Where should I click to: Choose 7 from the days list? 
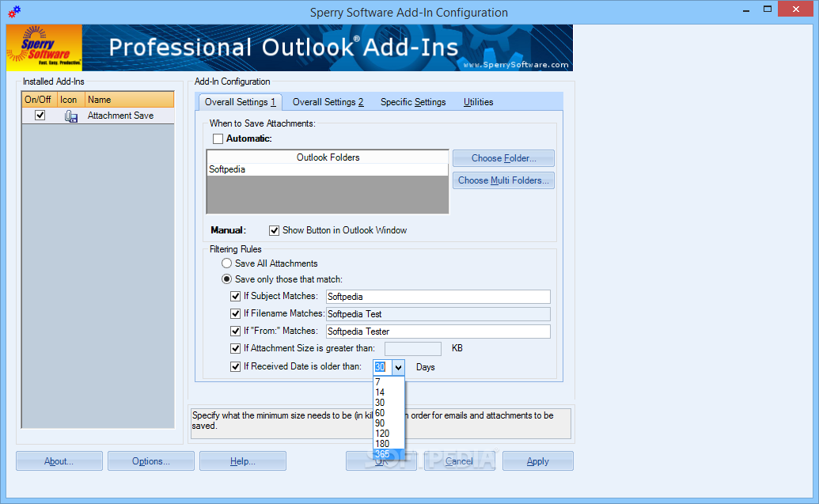pos(389,382)
